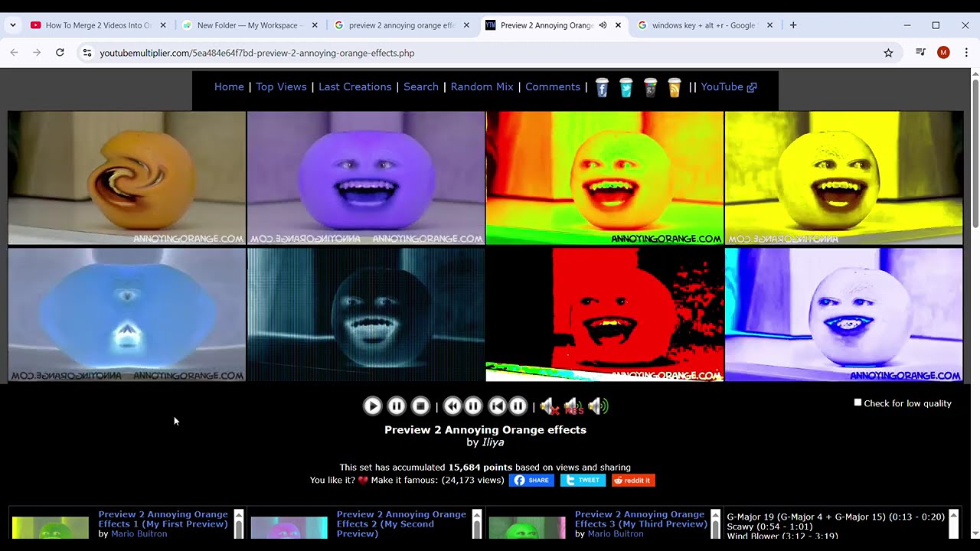Image resolution: width=980 pixels, height=551 pixels.
Task: Open the Facebook cup icon in navigation
Action: tap(602, 87)
